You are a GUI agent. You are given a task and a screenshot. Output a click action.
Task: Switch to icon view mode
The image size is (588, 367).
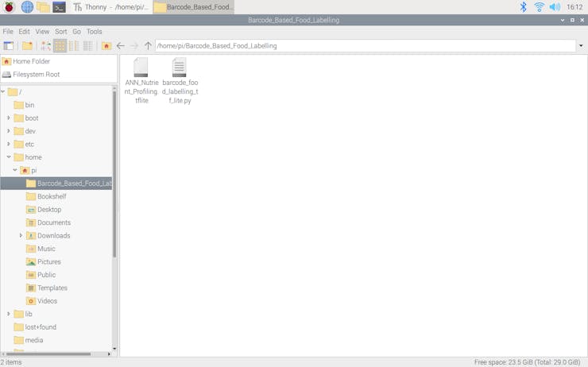(x=60, y=46)
